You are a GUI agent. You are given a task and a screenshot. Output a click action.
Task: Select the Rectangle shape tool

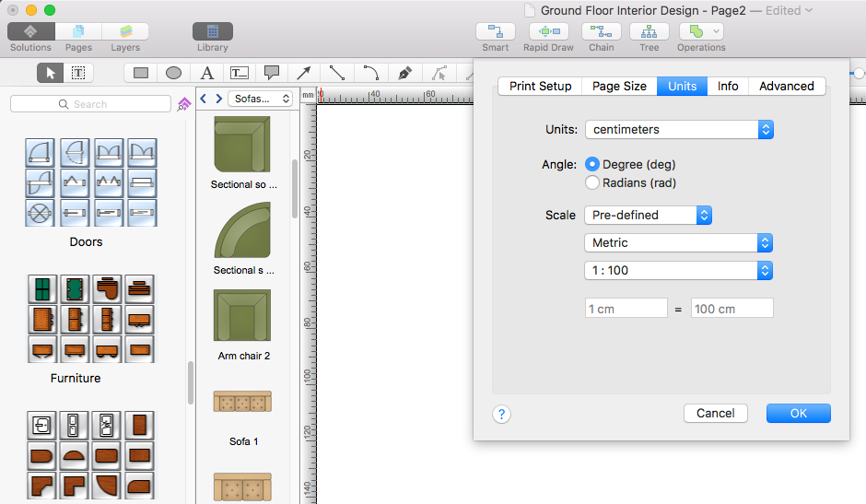pyautogui.click(x=141, y=73)
